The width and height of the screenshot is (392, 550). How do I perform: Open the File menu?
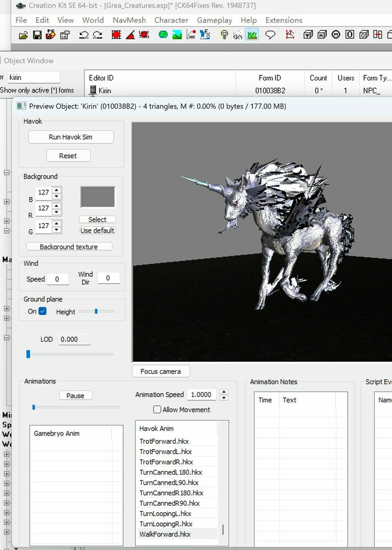click(x=21, y=20)
